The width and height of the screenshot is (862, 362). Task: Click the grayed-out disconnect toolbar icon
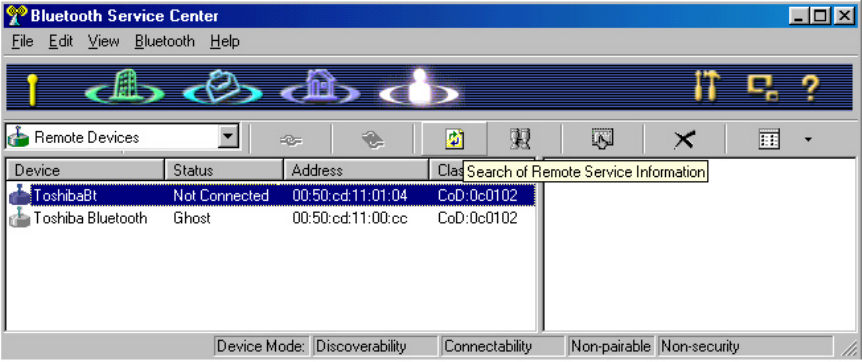click(x=372, y=140)
